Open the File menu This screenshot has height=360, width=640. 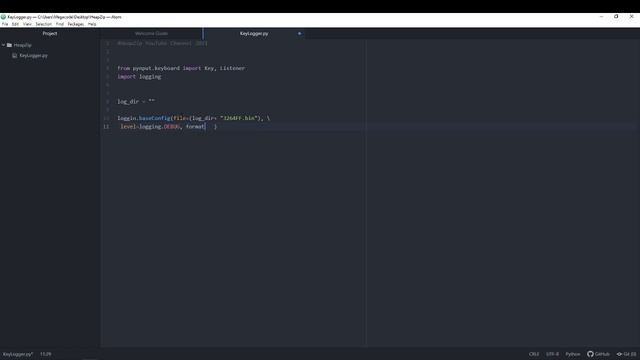5,24
